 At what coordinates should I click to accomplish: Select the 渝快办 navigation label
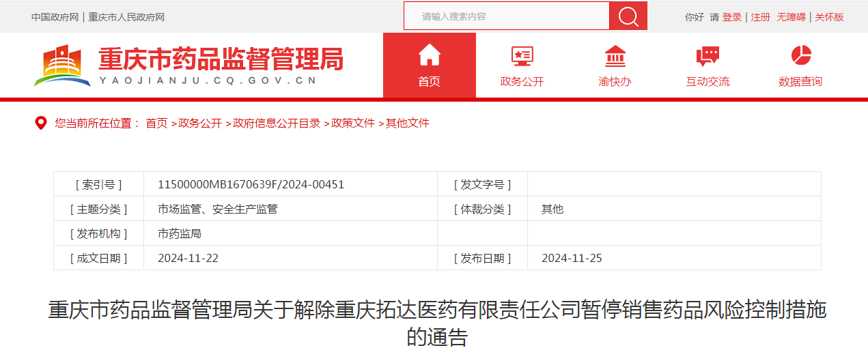(615, 82)
